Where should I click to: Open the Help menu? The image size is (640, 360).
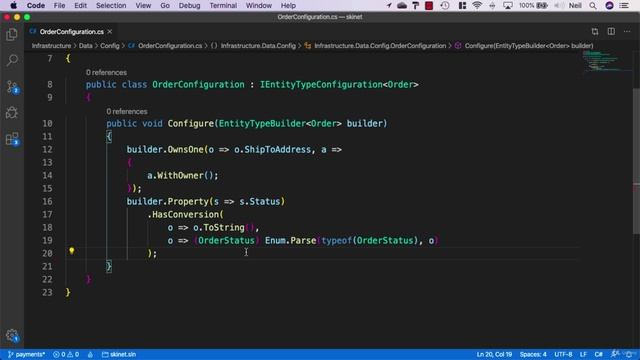tap(288, 5)
